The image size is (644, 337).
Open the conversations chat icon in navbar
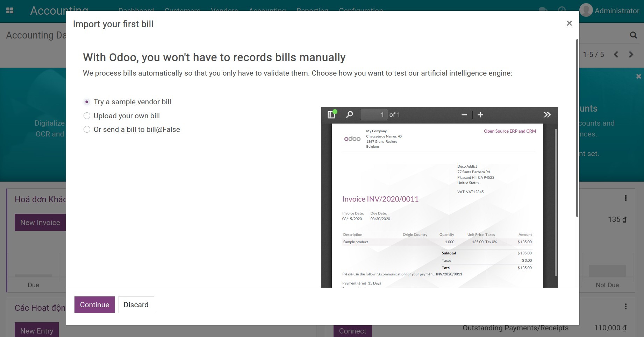[x=543, y=10]
